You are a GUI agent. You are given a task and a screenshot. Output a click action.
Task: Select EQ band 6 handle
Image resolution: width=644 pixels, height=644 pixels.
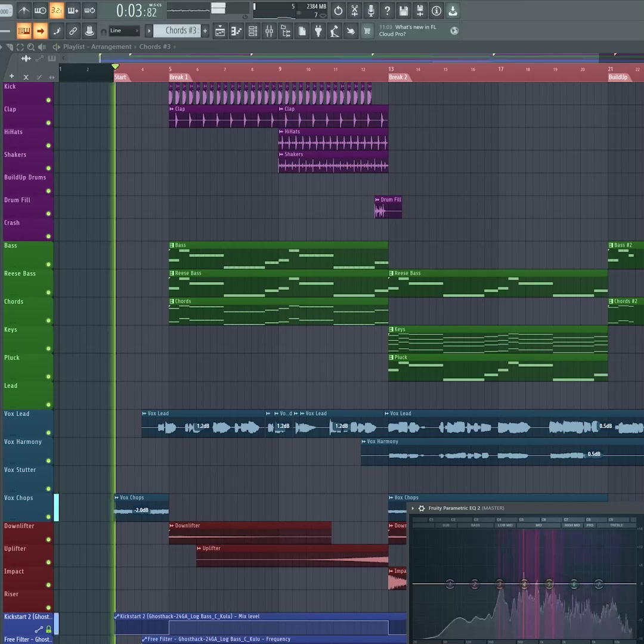574,584
